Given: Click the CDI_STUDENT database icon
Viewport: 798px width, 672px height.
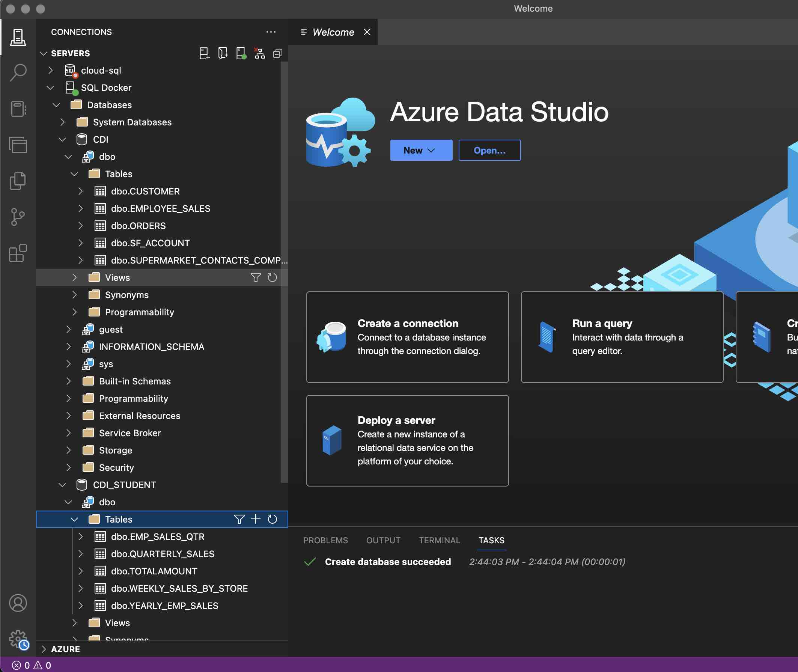Looking at the screenshot, I should click(81, 485).
